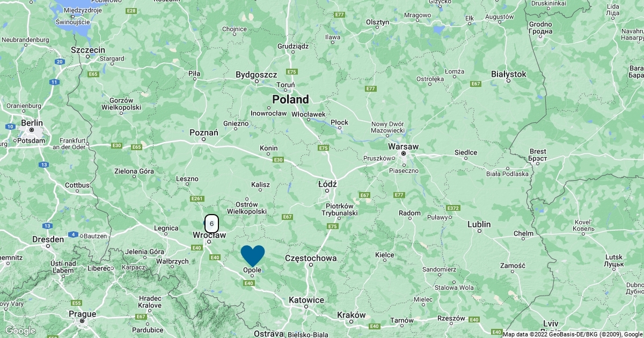Click the Warsaw city dot marker
Viewport: 644px width, 338px height.
[x=404, y=153]
